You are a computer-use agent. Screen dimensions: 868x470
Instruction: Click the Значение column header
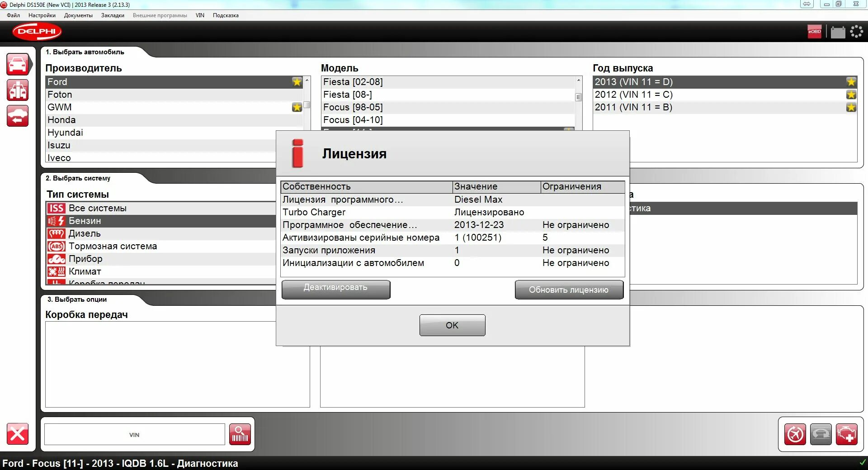tap(497, 187)
